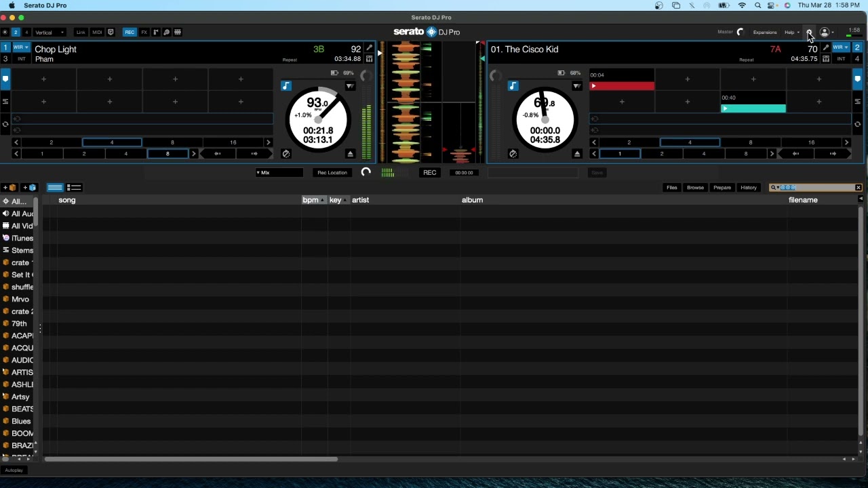Toggle keylock music note on left deck
This screenshot has height=488, width=868.
[286, 86]
